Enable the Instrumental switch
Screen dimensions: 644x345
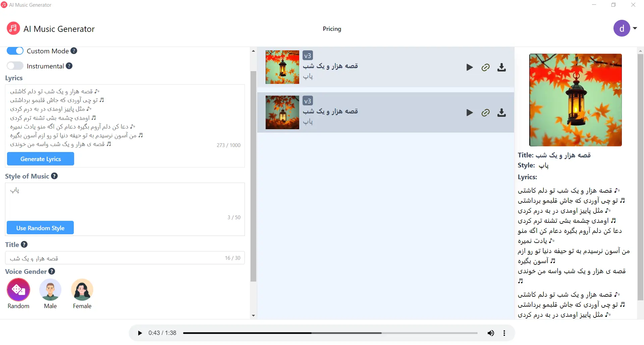15,66
